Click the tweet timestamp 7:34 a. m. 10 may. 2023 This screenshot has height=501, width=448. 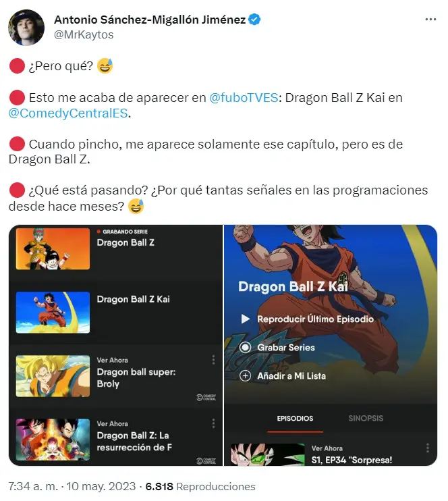pyautogui.click(x=72, y=486)
